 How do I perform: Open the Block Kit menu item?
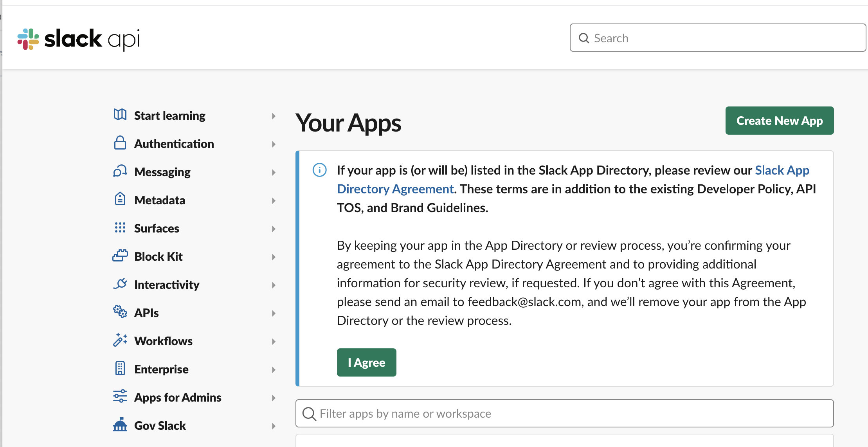pyautogui.click(x=158, y=256)
